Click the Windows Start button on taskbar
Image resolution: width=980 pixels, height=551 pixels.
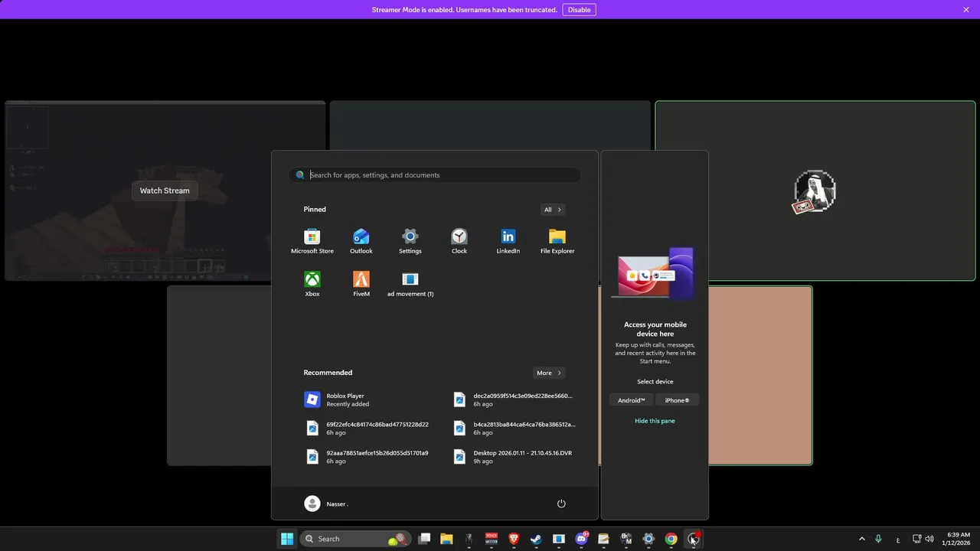click(x=287, y=539)
